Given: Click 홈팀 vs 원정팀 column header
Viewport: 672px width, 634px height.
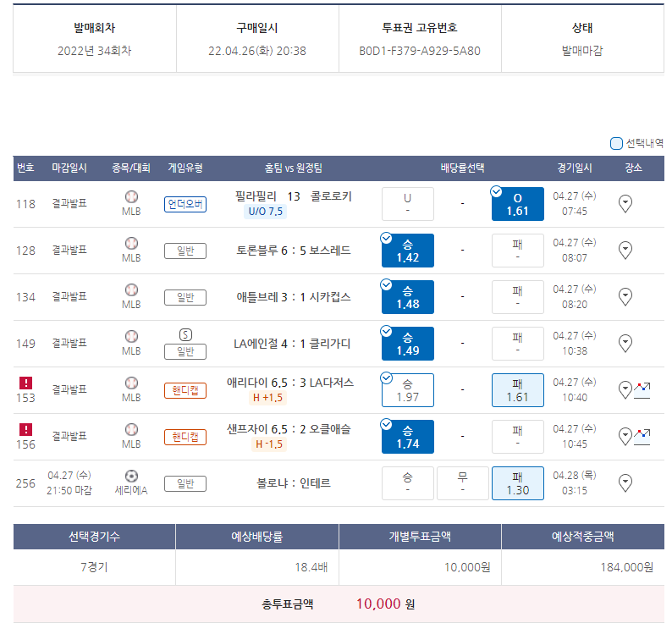Looking at the screenshot, I should pos(293,168).
